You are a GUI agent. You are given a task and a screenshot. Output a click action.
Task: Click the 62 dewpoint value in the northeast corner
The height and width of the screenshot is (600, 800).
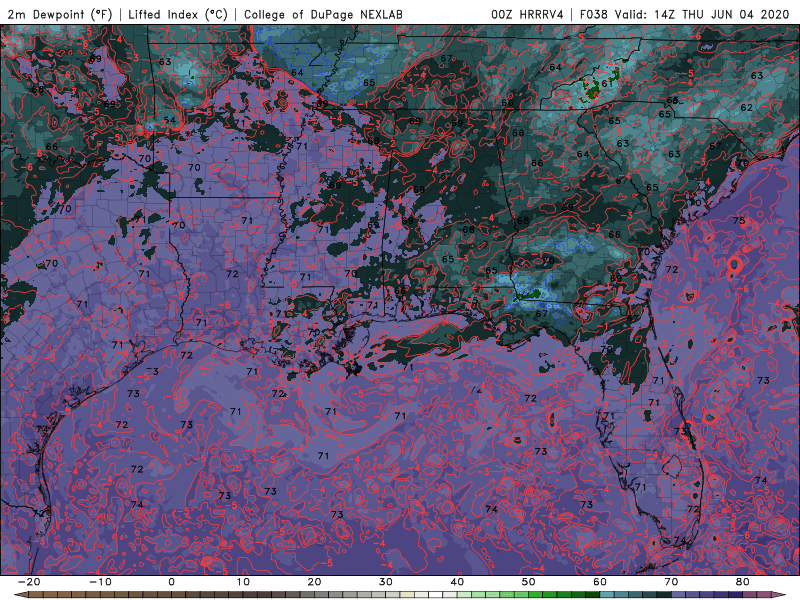pyautogui.click(x=746, y=108)
